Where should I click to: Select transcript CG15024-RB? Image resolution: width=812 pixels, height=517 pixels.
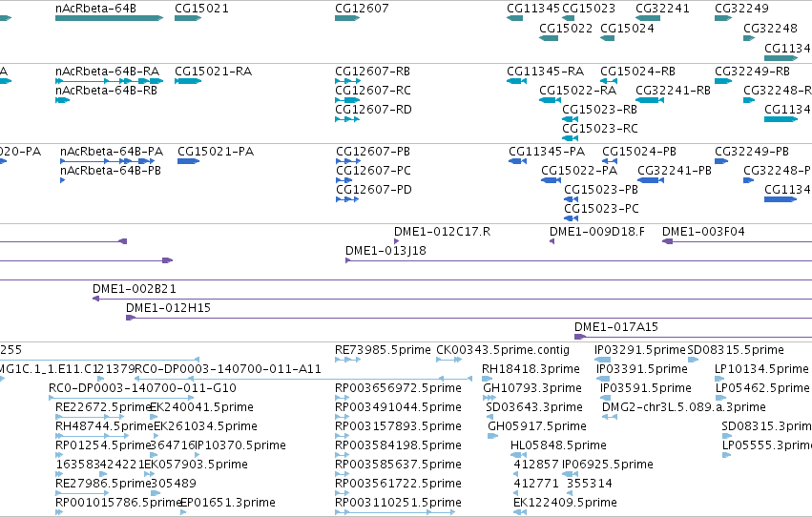pos(609,81)
